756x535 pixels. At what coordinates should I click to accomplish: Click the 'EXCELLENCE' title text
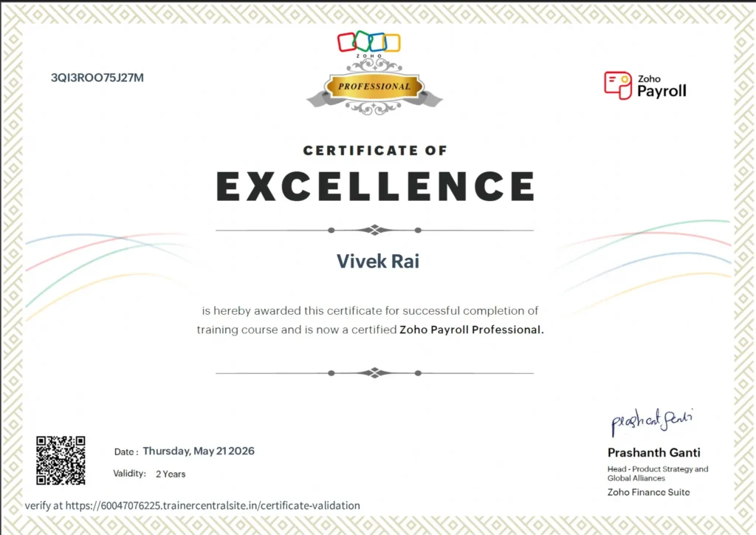point(375,186)
